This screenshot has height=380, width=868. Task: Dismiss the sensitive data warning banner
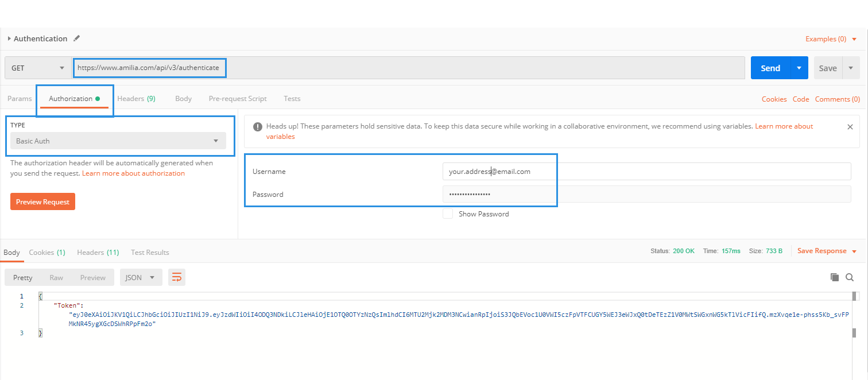click(851, 127)
